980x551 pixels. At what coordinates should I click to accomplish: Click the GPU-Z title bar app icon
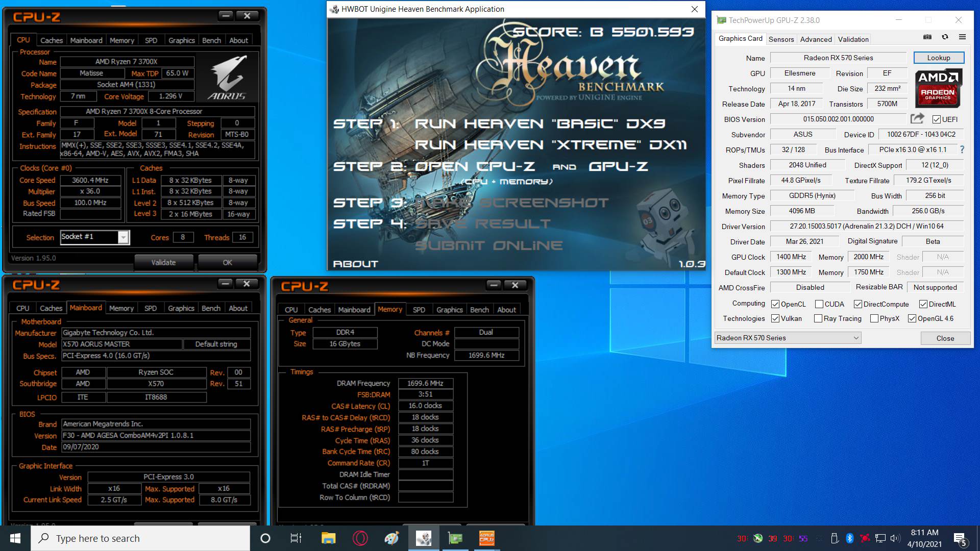(x=721, y=20)
